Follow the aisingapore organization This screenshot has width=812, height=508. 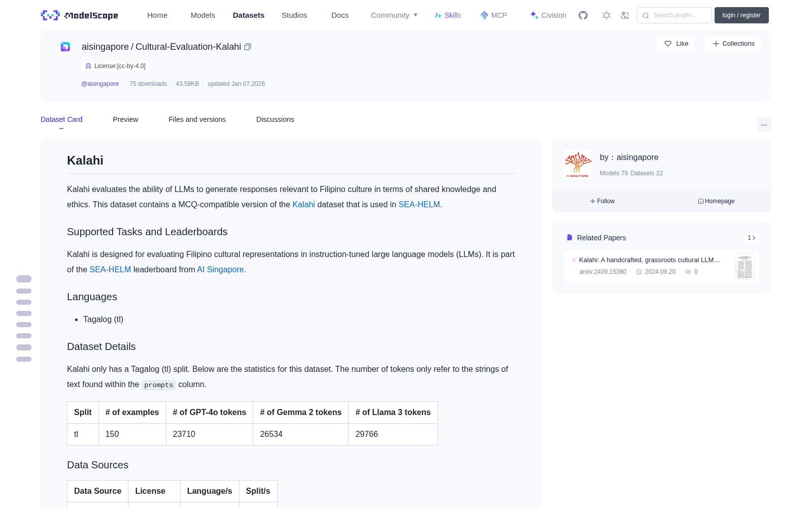tap(602, 201)
